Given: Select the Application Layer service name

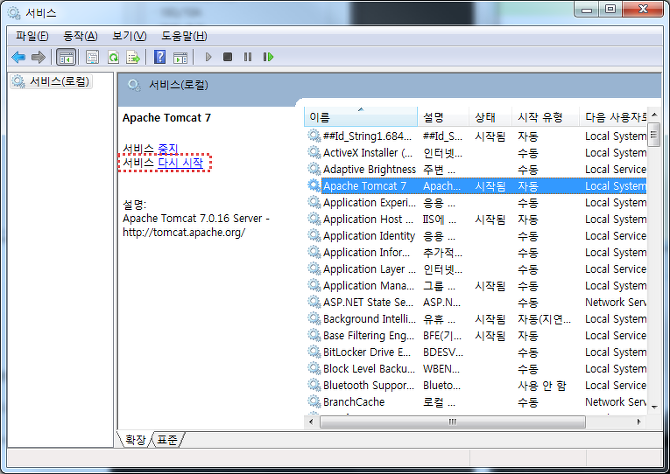Looking at the screenshot, I should point(369,269).
